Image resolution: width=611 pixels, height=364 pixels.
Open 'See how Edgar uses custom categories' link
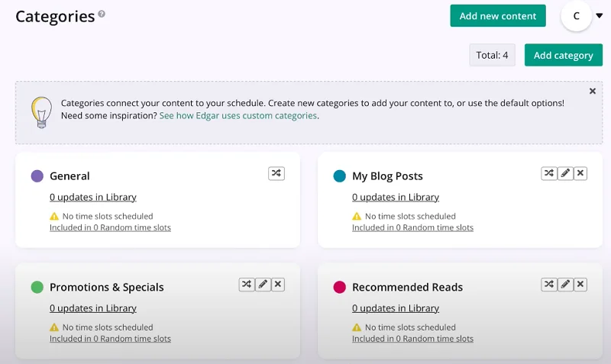coord(238,116)
